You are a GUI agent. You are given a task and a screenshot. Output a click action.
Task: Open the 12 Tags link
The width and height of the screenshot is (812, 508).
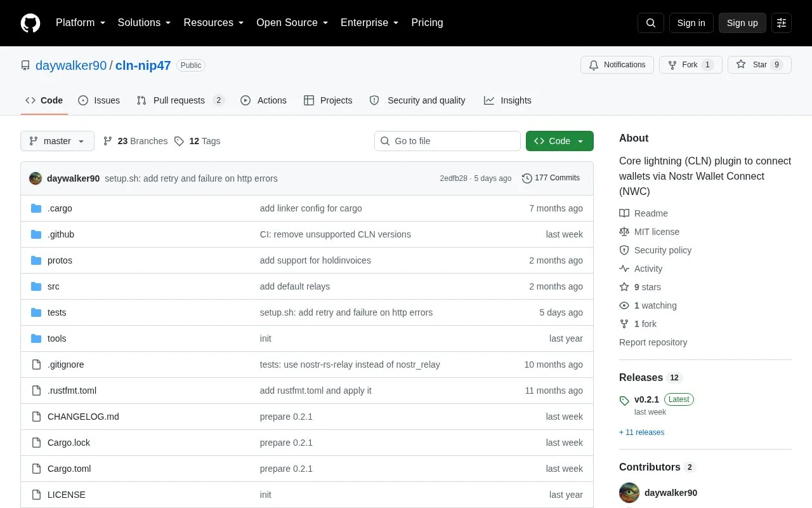pyautogui.click(x=197, y=141)
